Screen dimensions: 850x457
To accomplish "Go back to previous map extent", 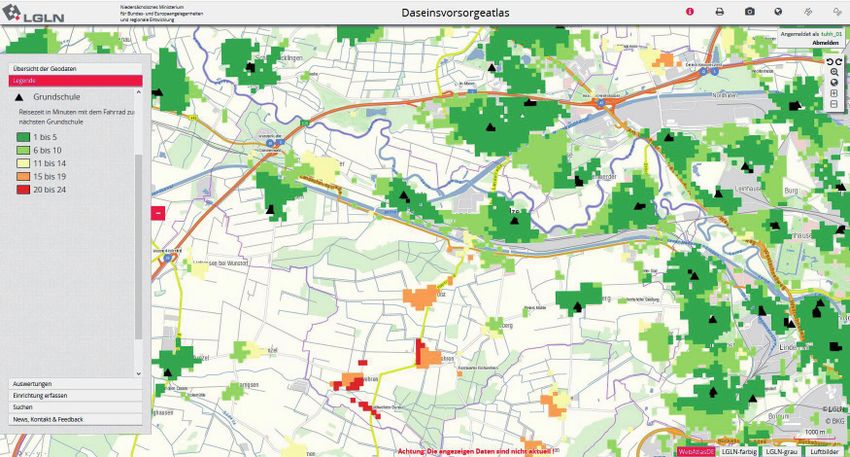I will [829, 61].
